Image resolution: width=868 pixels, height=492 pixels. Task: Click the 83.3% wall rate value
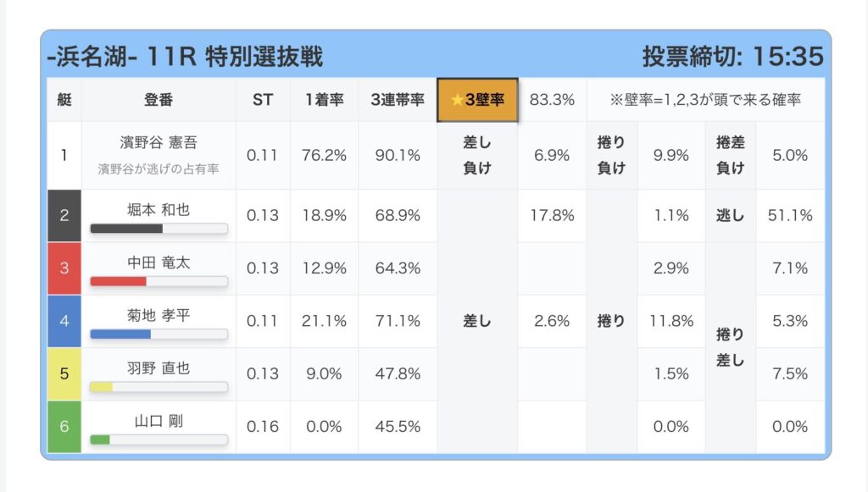pyautogui.click(x=552, y=100)
